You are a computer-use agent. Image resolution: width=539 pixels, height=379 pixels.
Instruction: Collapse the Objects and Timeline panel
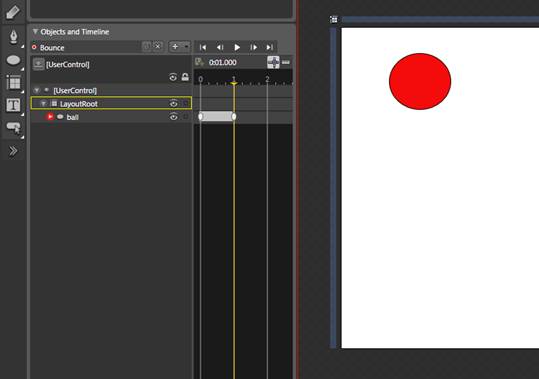click(35, 32)
